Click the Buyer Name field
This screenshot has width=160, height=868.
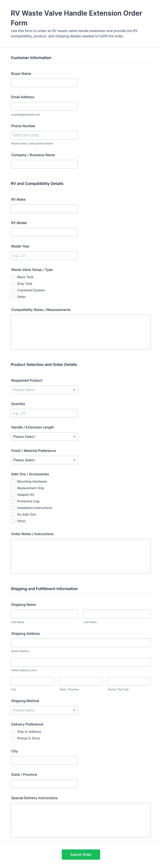tap(44, 83)
